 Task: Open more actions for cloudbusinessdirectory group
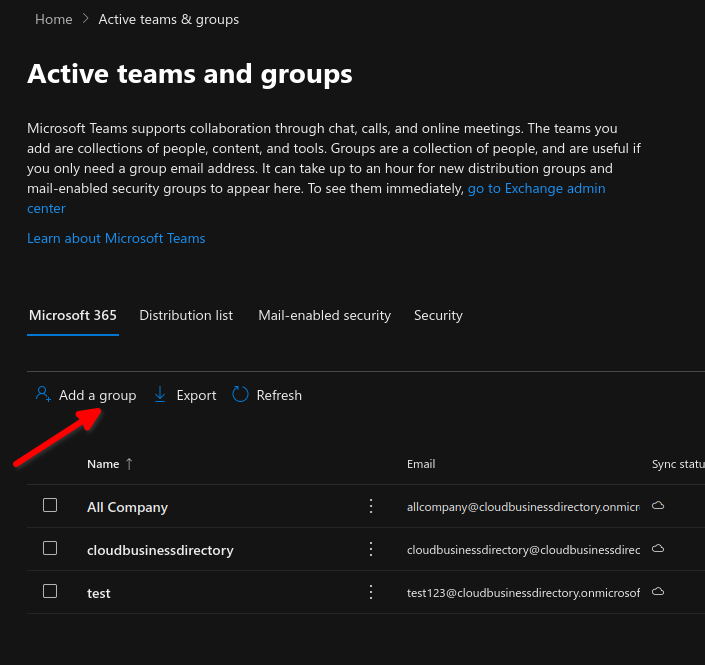click(371, 549)
